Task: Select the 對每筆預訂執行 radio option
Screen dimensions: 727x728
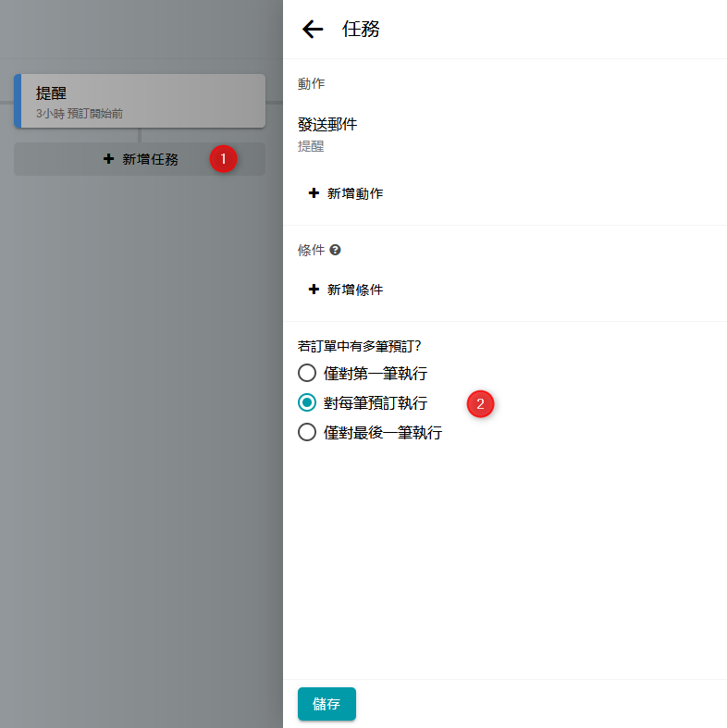Action: click(307, 403)
